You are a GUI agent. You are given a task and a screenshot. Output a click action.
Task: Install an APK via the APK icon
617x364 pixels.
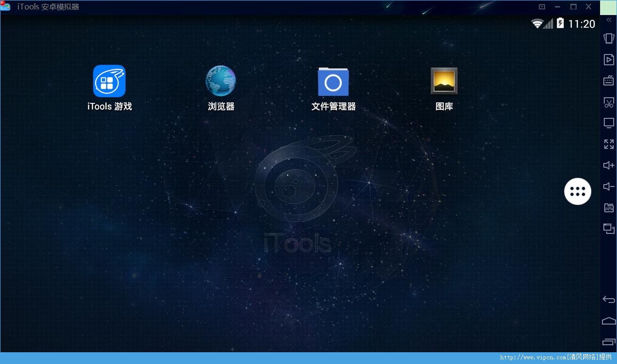(609, 208)
